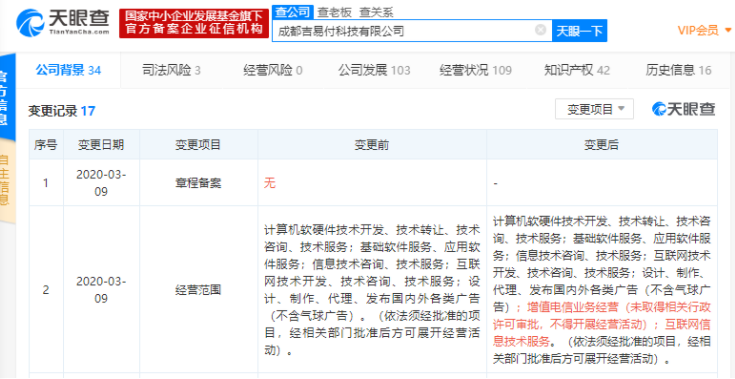Click the 2020-03-09 date in 经营范围 row
Viewport: 735px width, 379px height.
pos(101,290)
